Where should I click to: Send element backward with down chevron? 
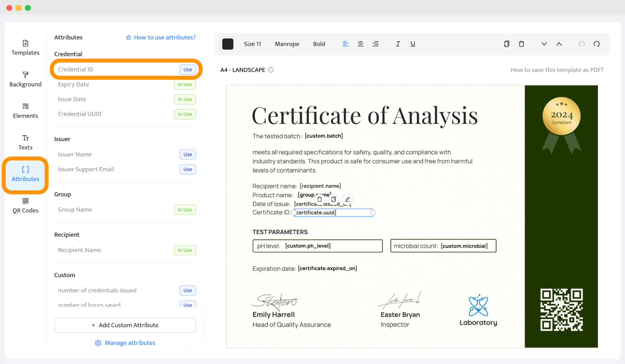[x=544, y=44]
